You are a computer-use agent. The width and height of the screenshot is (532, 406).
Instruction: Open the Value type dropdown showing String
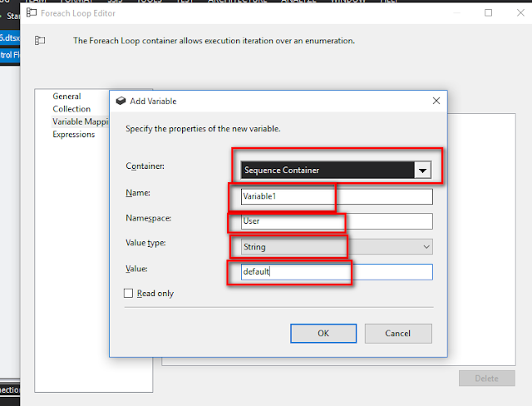(337, 247)
